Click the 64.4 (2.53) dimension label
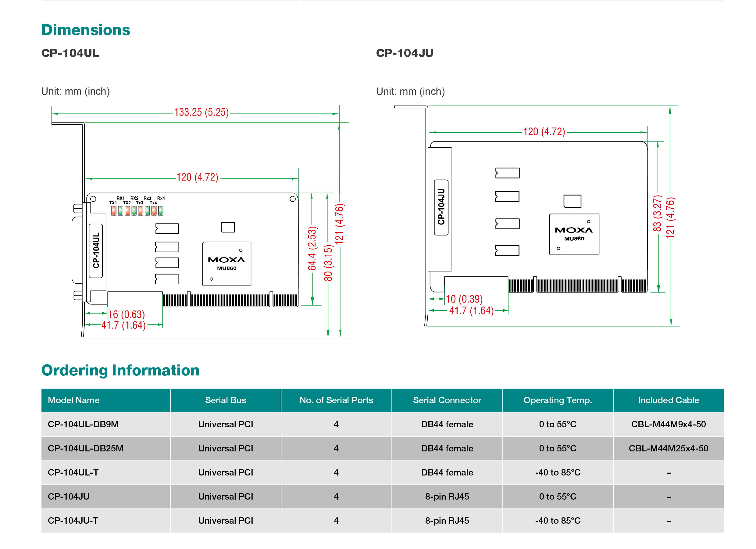 [312, 249]
